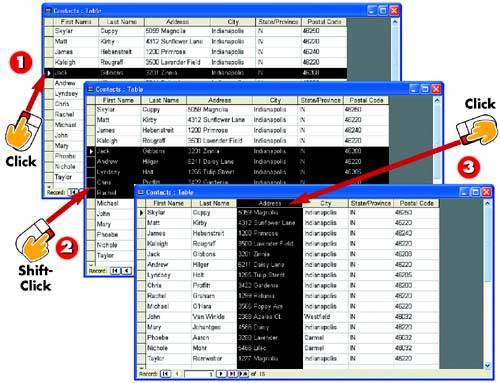This screenshot has height=383, width=500.
Task: Click previous record button in middle window
Action: pos(127,271)
